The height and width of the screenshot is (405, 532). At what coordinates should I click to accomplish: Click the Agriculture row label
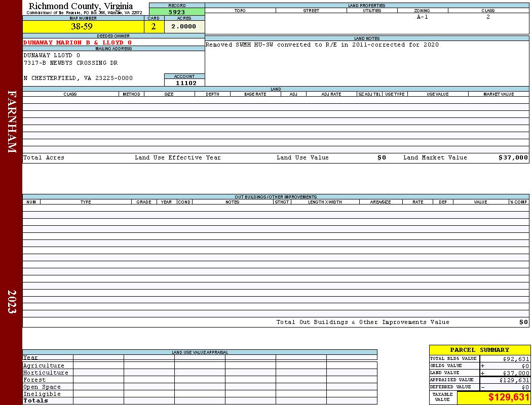pos(44,366)
